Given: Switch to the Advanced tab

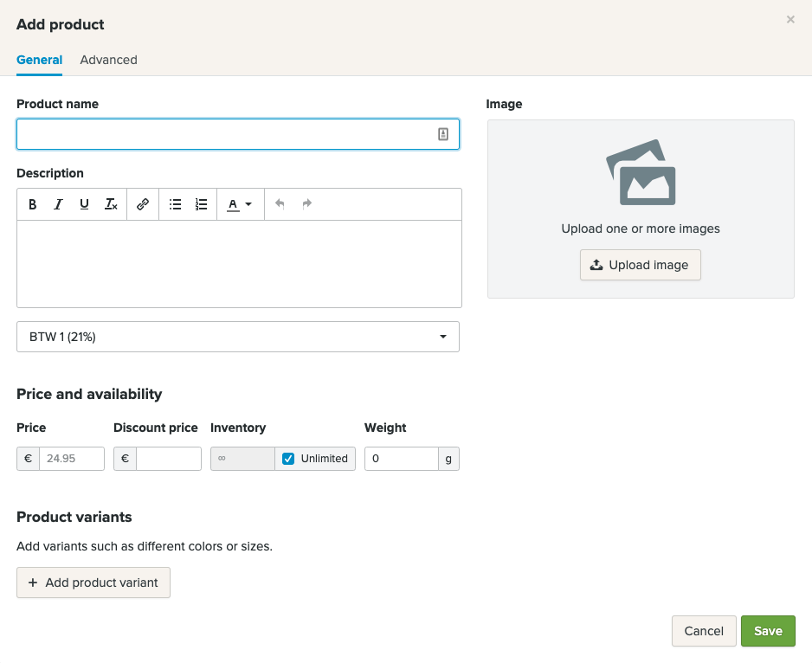Looking at the screenshot, I should point(108,60).
